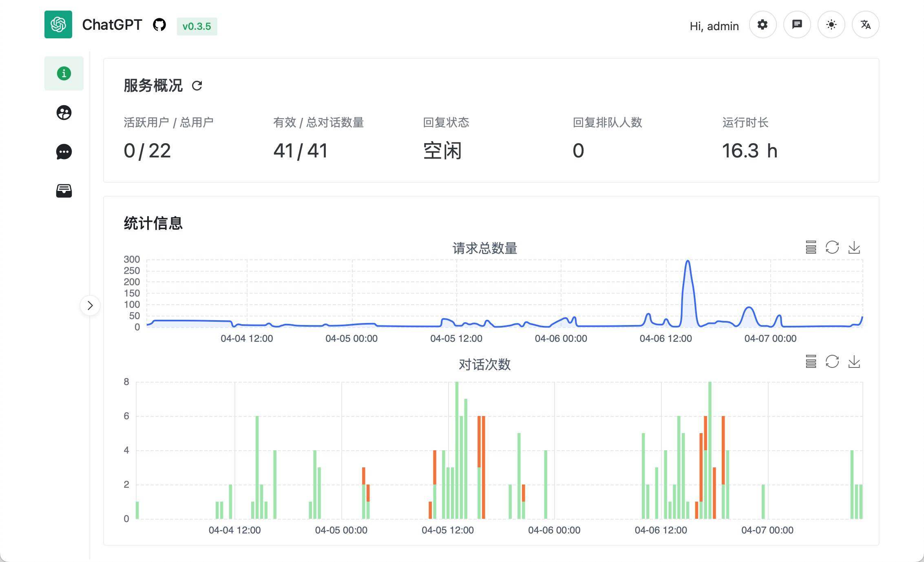Select the info overview sidebar tab
924x562 pixels.
[x=64, y=73]
